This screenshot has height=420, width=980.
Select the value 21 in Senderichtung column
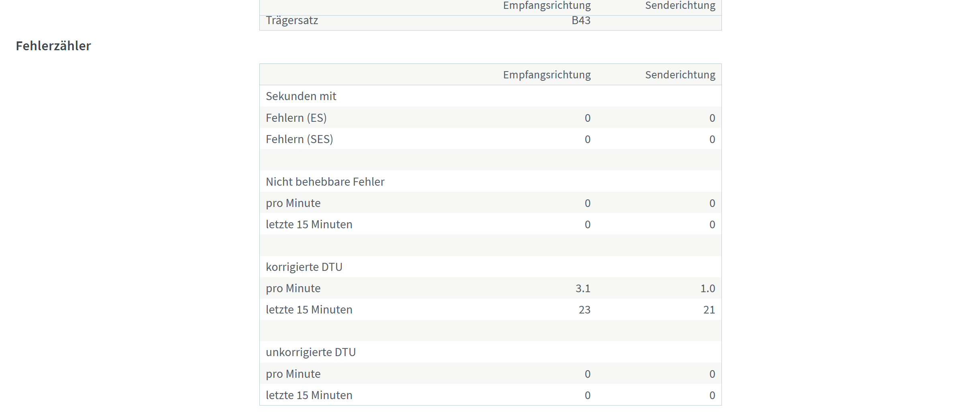(709, 310)
